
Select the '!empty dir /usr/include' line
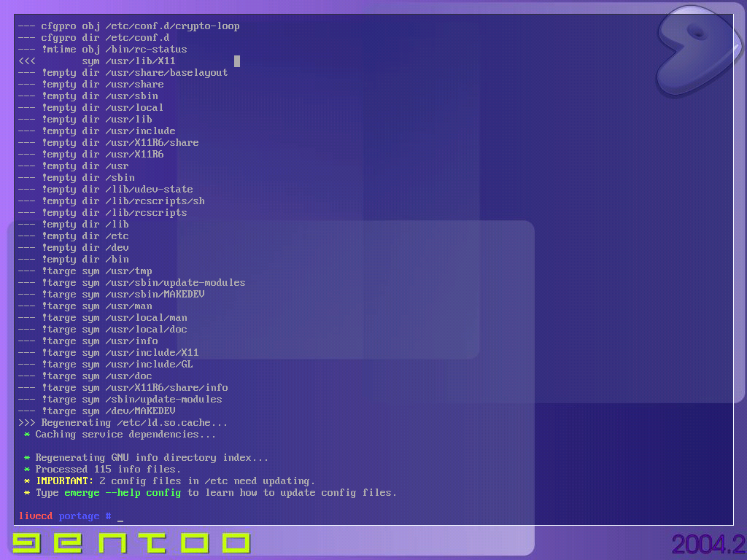97,131
